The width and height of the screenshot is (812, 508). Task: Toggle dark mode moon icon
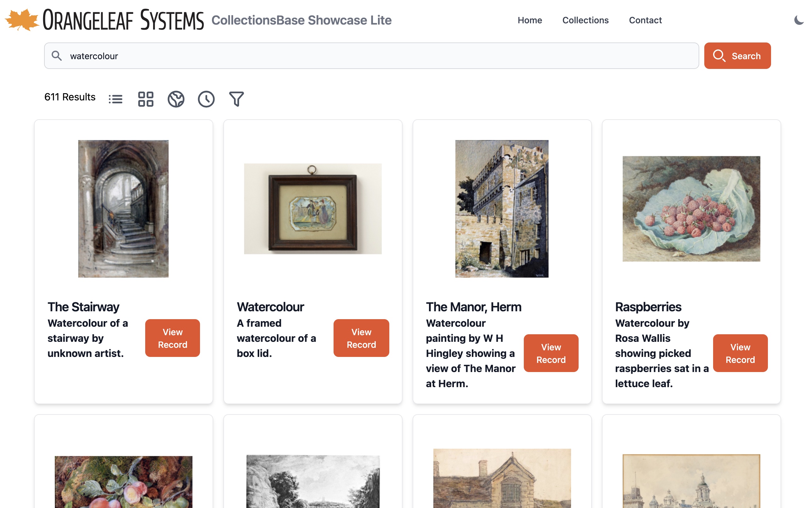pos(799,20)
